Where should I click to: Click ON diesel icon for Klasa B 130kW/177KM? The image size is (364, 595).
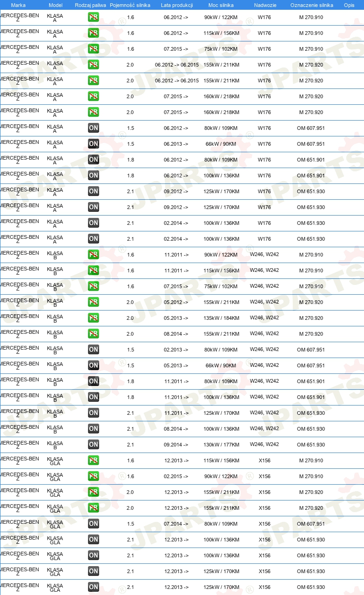94,445
